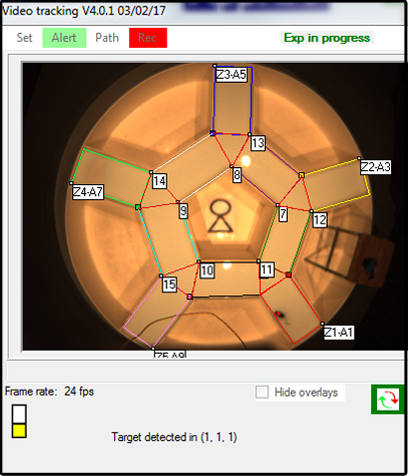
Task: Click zone marker number 10
Action: click(x=207, y=270)
